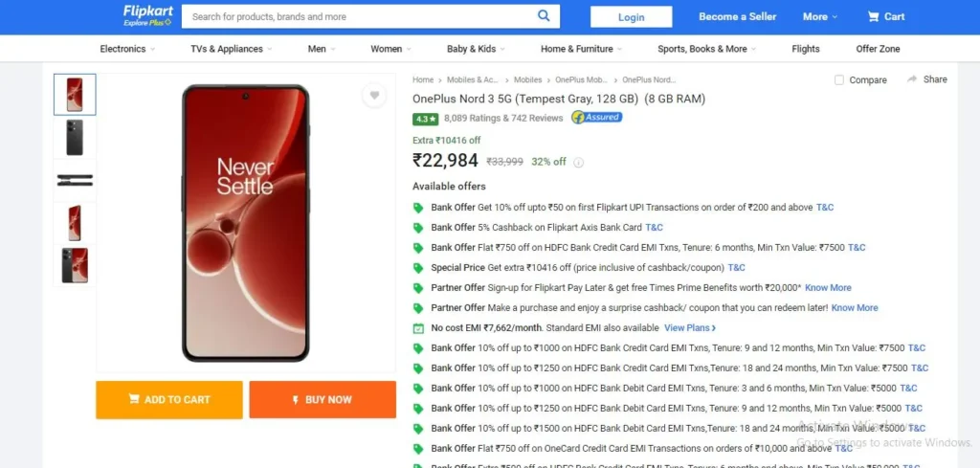Click into the product search field
The image size is (980, 468).
(360, 17)
